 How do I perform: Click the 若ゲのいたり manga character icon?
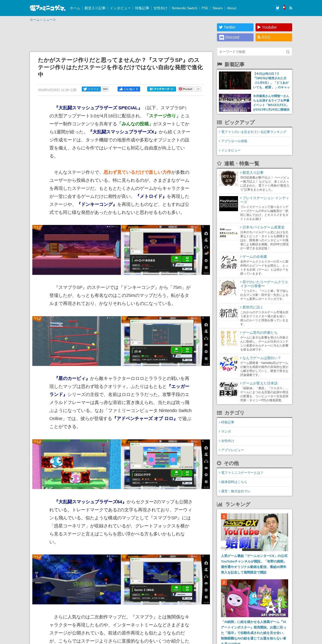click(x=228, y=288)
